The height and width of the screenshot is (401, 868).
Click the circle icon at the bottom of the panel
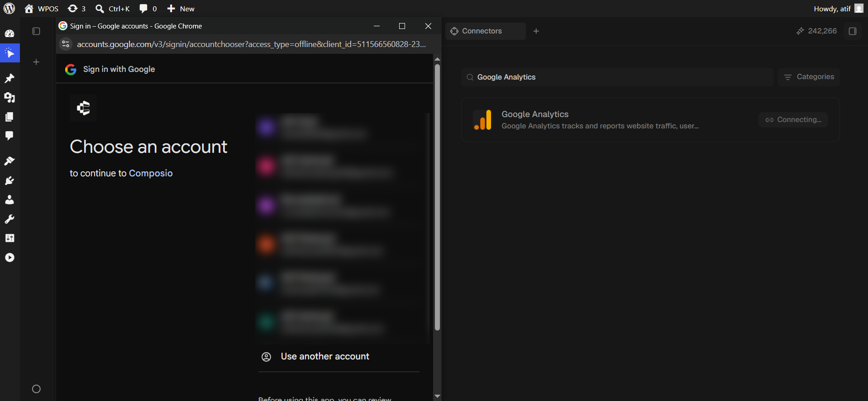point(36,389)
